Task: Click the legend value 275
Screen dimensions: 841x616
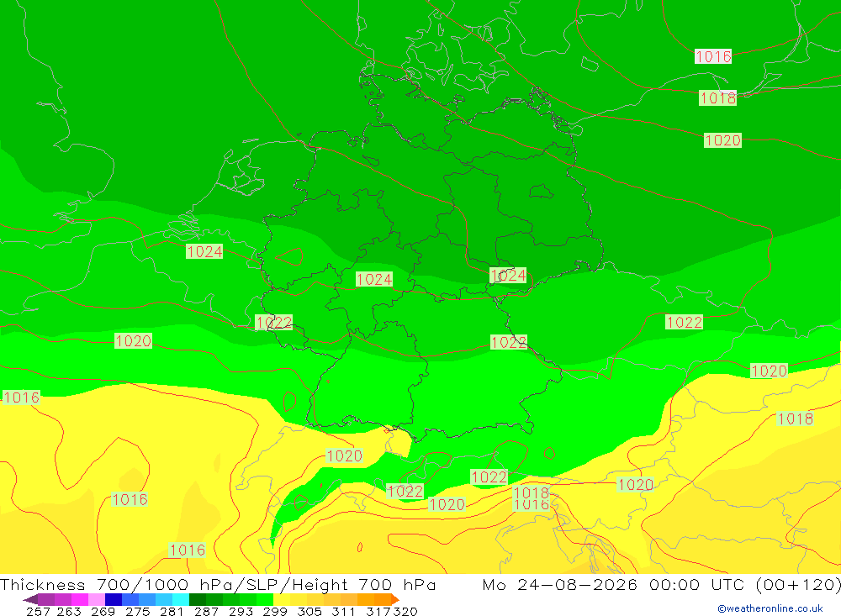Action: [x=137, y=611]
